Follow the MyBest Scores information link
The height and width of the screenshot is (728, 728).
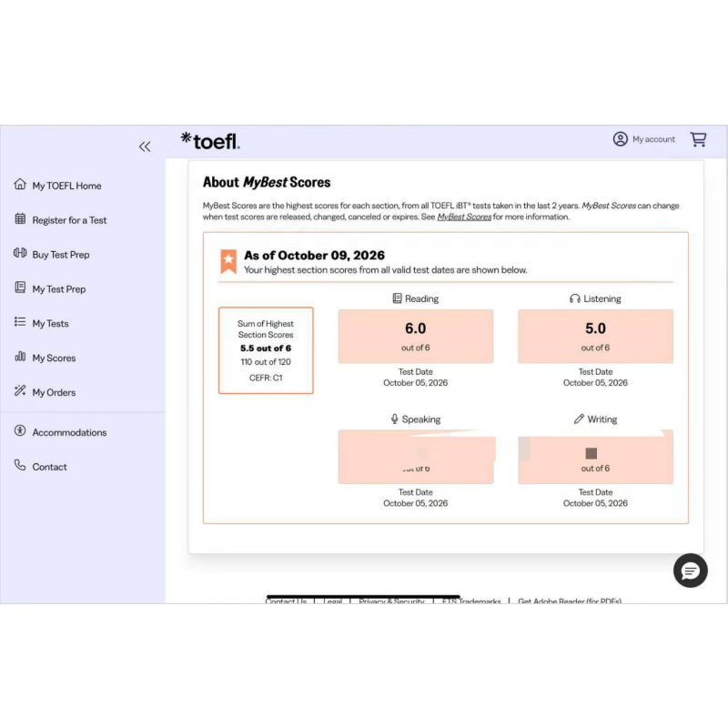click(x=464, y=217)
